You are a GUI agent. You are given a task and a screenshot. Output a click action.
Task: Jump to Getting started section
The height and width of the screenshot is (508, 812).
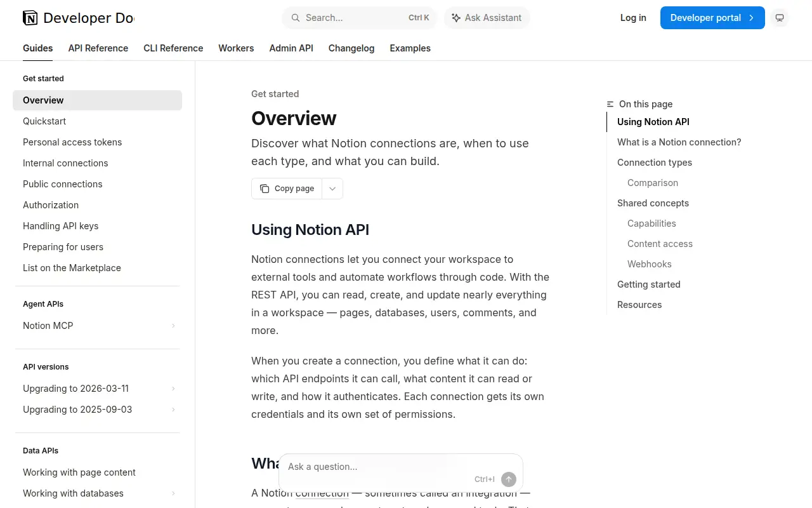(648, 284)
